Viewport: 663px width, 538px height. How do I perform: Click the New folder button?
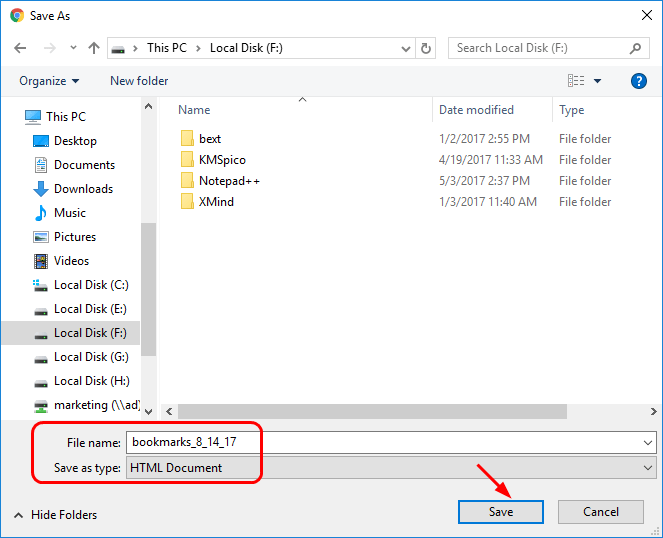click(139, 81)
